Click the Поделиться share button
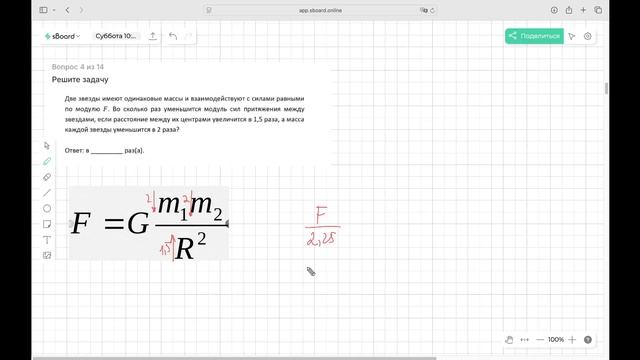640x360 pixels. (534, 36)
